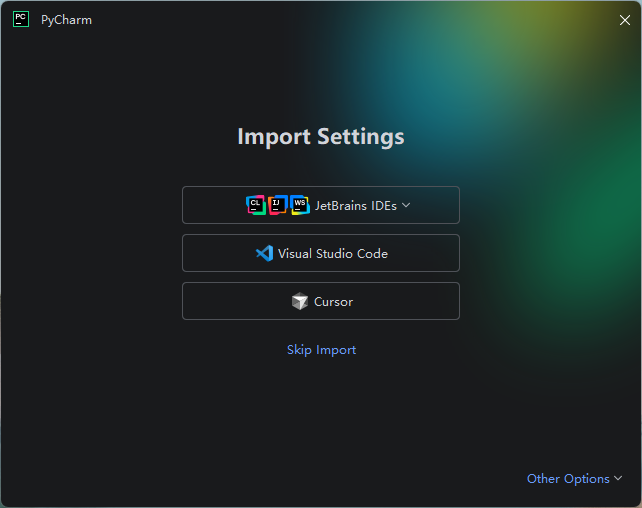Image resolution: width=642 pixels, height=508 pixels.
Task: Click the WebStorm (WS) icon
Action: [x=299, y=205]
